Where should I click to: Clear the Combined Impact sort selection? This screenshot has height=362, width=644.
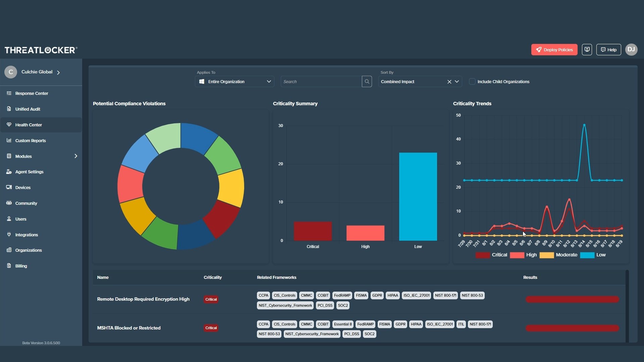coord(449,82)
